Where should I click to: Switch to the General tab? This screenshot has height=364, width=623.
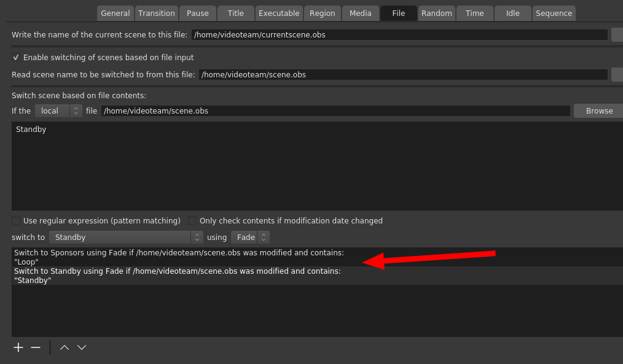(116, 14)
